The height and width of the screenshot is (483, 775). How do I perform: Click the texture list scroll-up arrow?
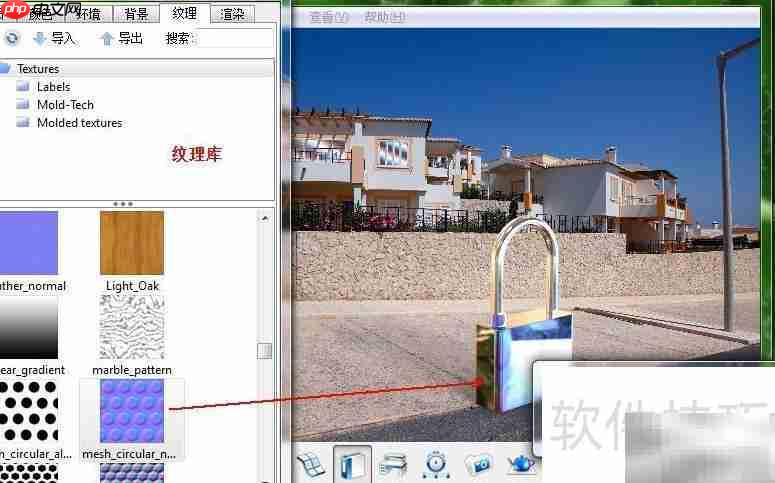(265, 218)
